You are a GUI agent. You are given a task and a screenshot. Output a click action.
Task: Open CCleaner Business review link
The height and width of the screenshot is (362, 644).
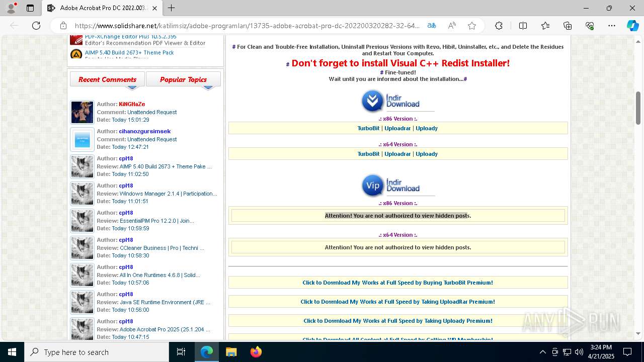162,248
